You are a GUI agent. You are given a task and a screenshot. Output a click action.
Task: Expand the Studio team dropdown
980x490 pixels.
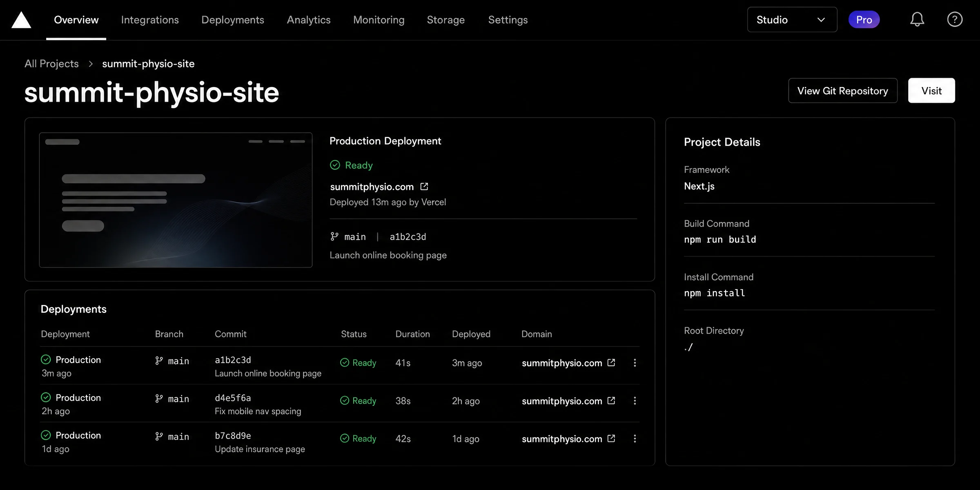792,20
